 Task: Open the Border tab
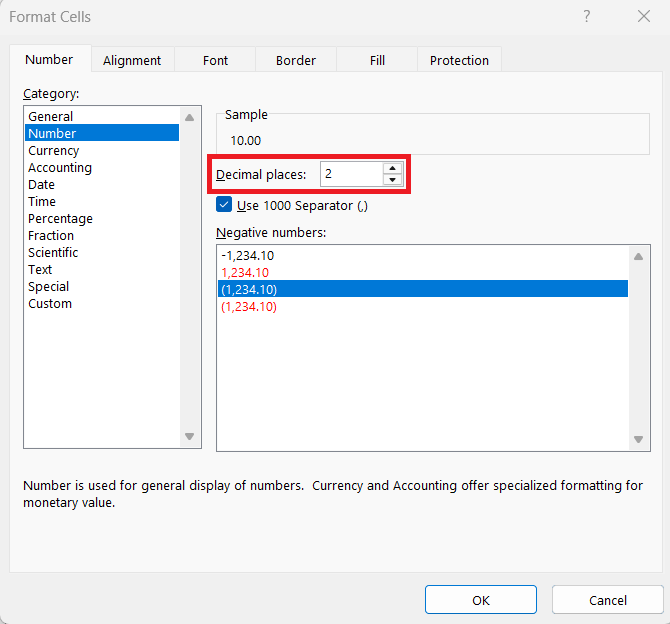296,60
